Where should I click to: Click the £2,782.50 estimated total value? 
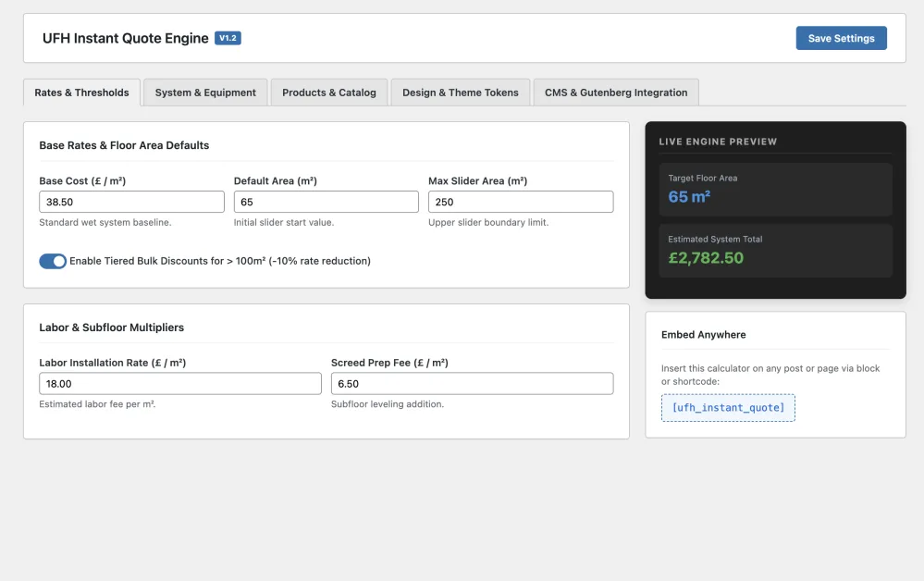[706, 258]
